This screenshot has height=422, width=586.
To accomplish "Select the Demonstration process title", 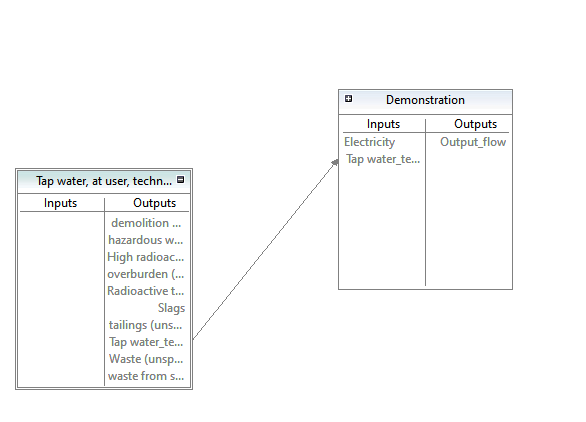I will (x=425, y=100).
